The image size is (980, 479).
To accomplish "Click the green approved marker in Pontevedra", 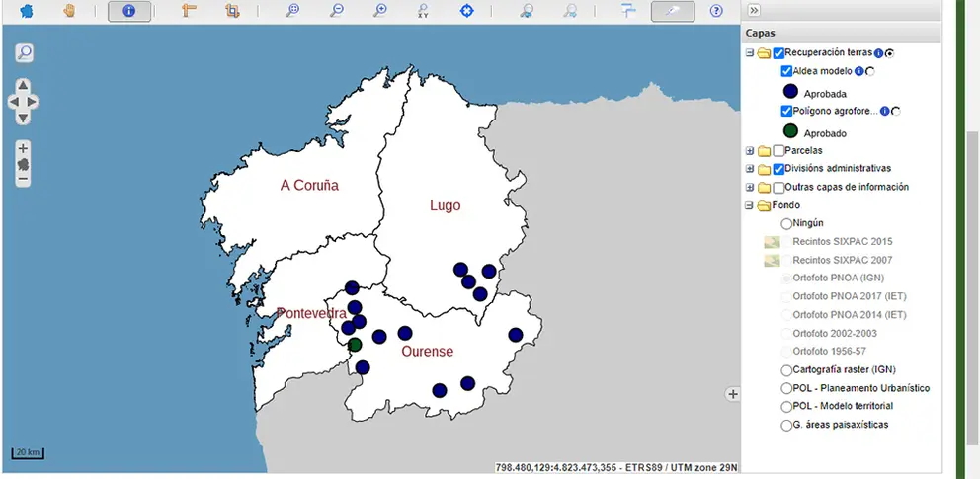I will point(355,345).
